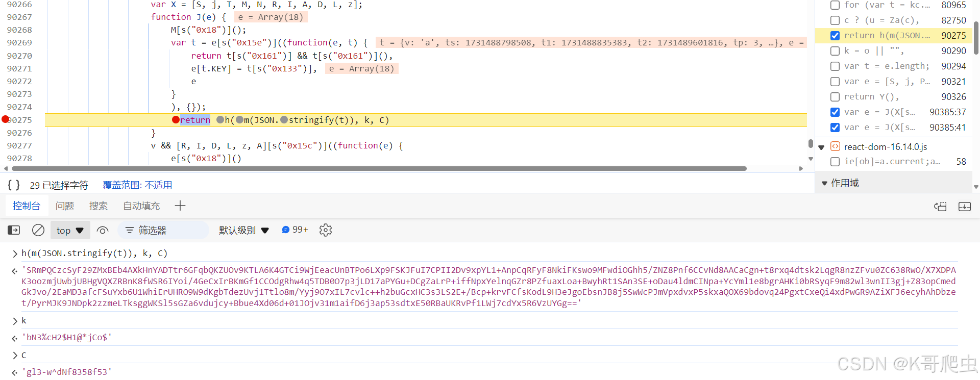
Task: Click line number 90277 in the gutter
Action: (19, 145)
